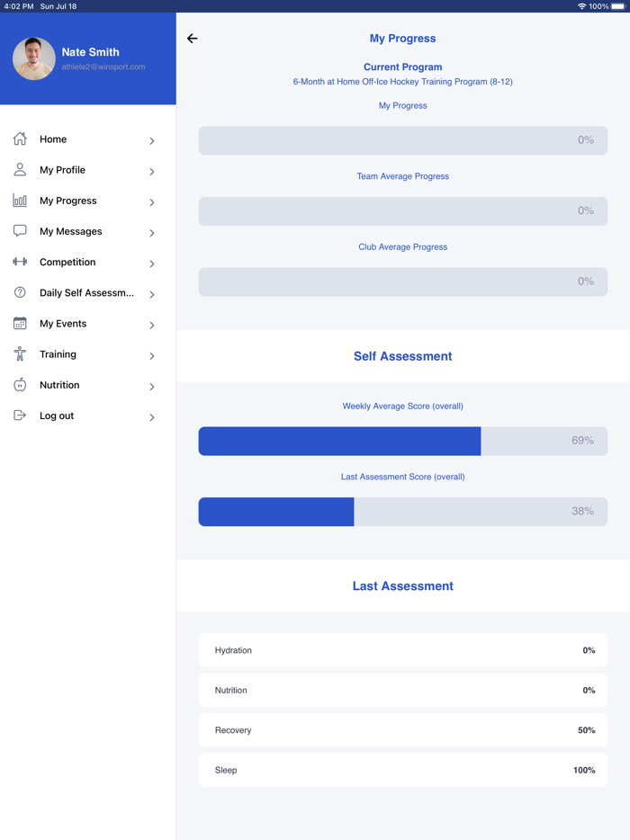Expand the Competition chevron arrow
This screenshot has width=630, height=840.
(x=152, y=264)
